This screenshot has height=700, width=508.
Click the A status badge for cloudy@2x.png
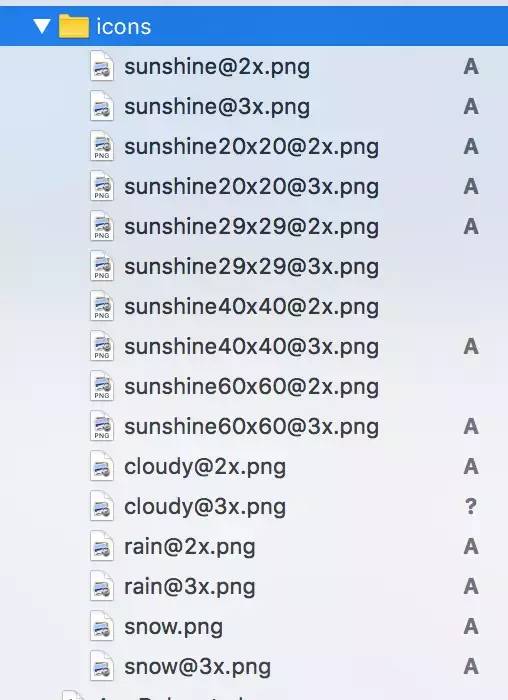point(471,467)
